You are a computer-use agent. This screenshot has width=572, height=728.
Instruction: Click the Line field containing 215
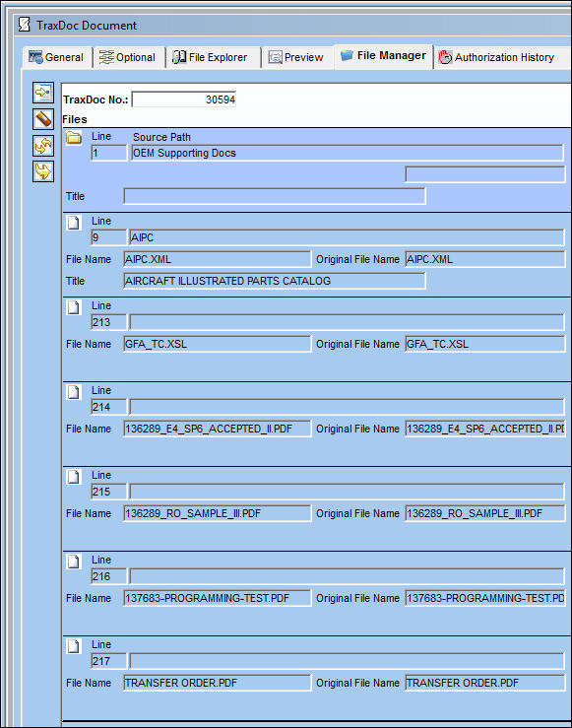coord(109,492)
